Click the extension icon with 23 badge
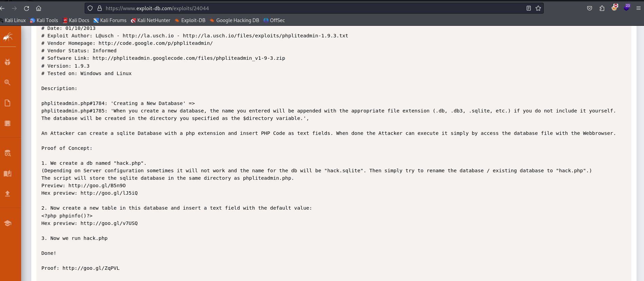Viewport: 644px width, 281px height. (x=626, y=8)
